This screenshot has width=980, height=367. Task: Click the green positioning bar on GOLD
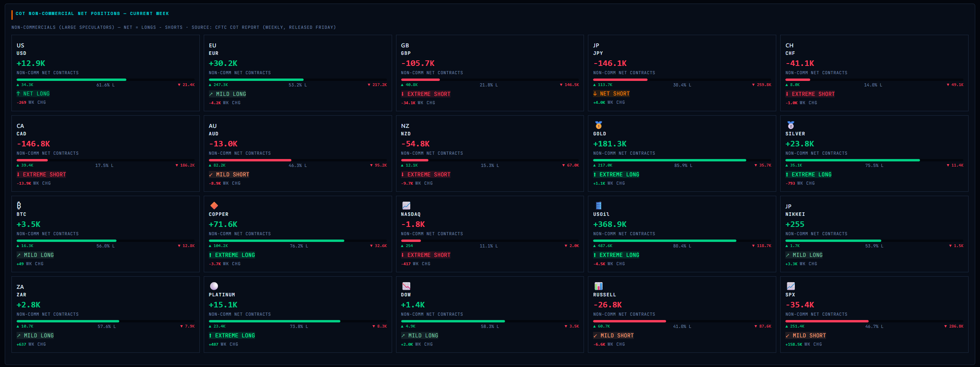click(670, 160)
